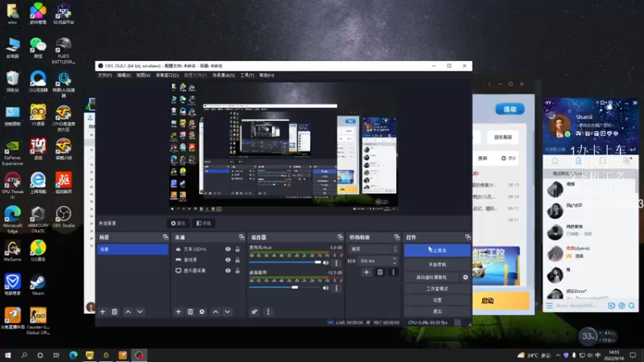Pop out the Scenes dock panel

click(x=166, y=237)
